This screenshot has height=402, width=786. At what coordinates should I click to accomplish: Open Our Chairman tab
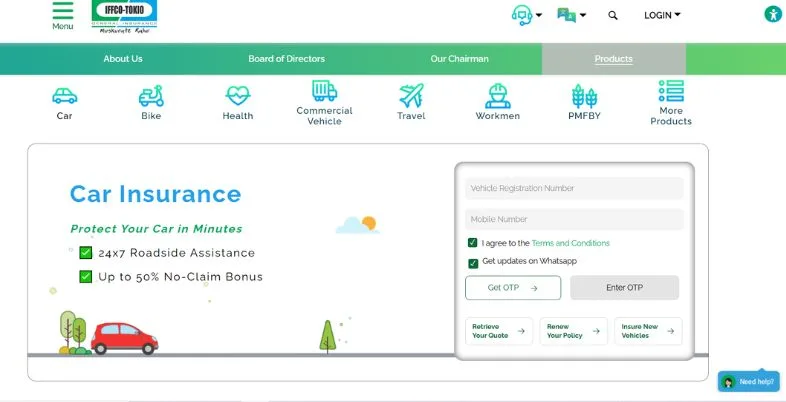click(459, 59)
